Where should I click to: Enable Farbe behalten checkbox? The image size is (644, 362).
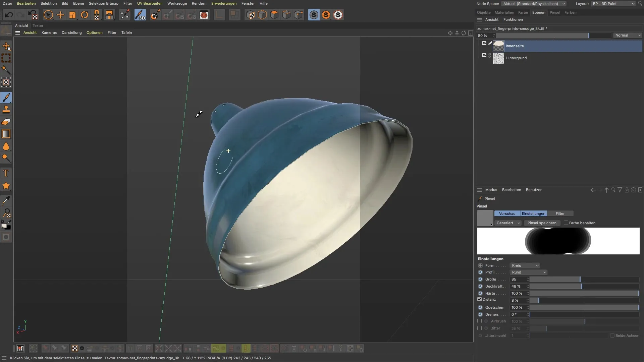tap(566, 223)
